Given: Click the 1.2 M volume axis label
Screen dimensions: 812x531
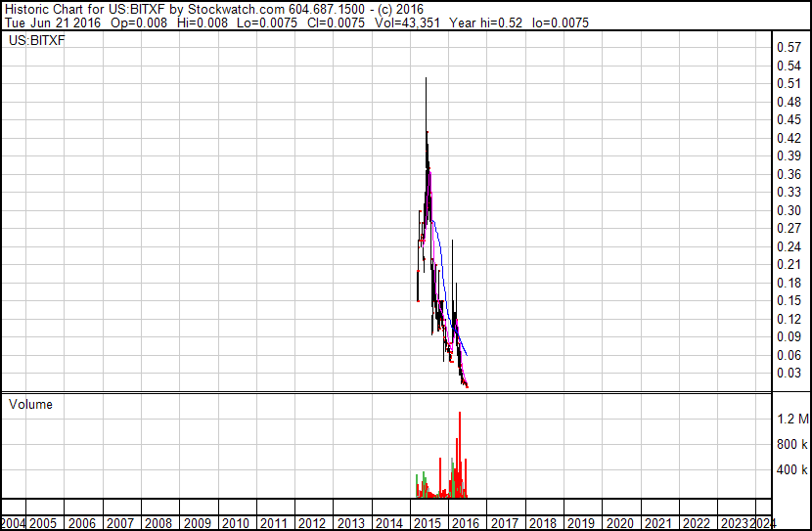Looking at the screenshot, I should coord(792,419).
